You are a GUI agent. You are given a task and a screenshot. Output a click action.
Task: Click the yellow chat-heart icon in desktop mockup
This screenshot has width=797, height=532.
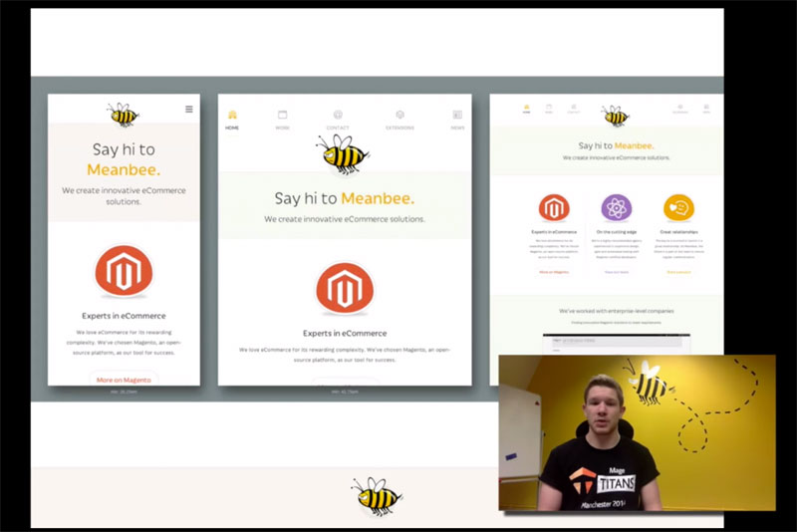coord(678,208)
